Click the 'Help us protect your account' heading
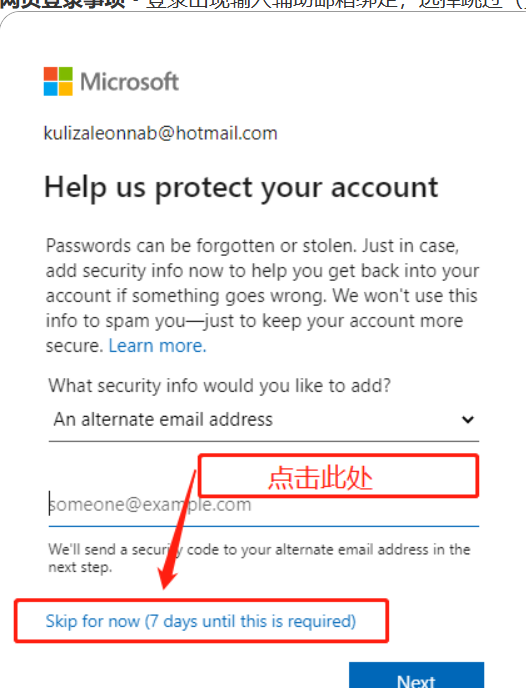Image resolution: width=526 pixels, height=688 pixels. coord(241,188)
